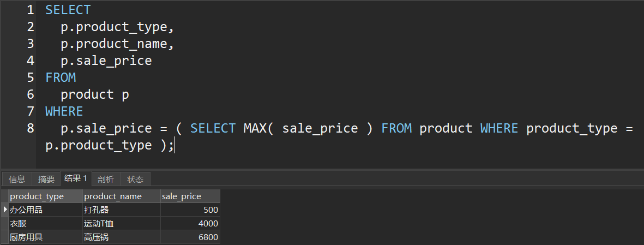Switch to the 状态 tab

[x=135, y=179]
